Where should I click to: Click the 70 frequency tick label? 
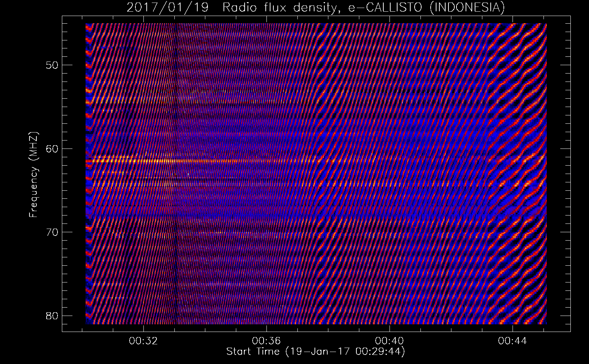[52, 232]
